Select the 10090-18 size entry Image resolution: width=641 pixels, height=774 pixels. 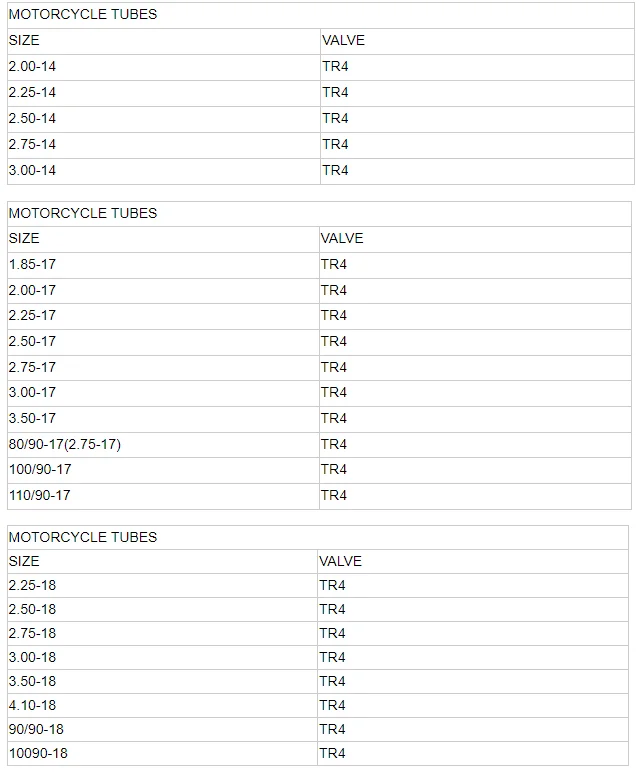(x=162, y=754)
